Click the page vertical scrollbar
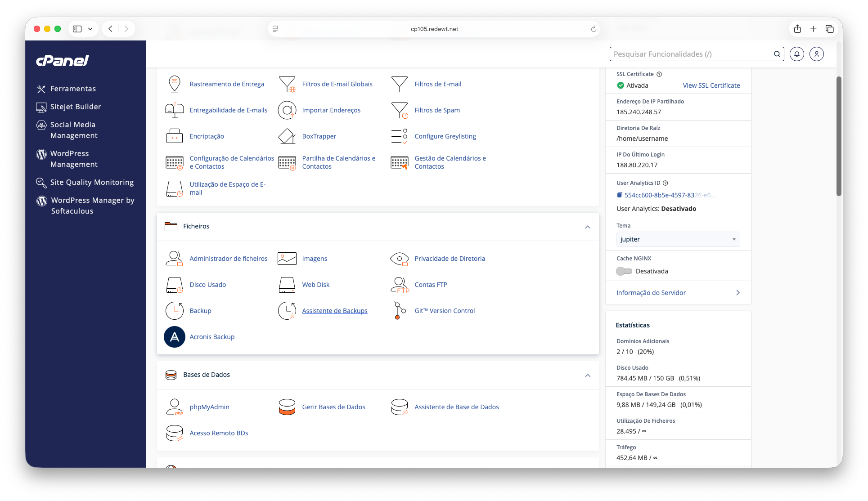Image resolution: width=868 pixels, height=501 pixels. [839, 135]
